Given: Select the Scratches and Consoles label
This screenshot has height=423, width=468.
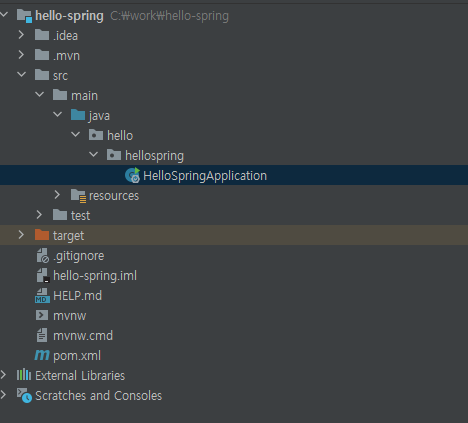Looking at the screenshot, I should coord(99,396).
